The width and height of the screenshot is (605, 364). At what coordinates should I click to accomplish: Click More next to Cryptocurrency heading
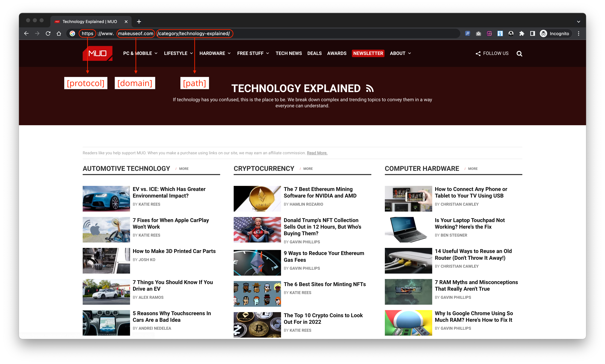pyautogui.click(x=308, y=168)
